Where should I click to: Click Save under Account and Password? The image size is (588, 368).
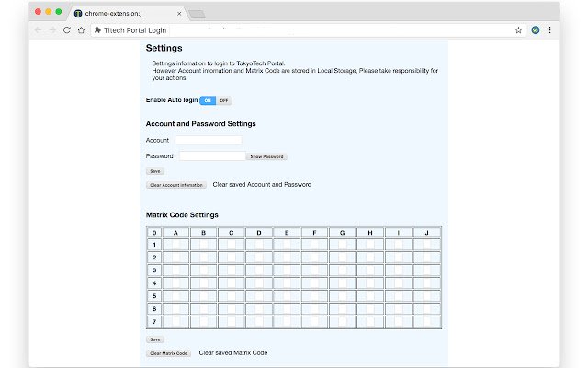click(x=155, y=171)
